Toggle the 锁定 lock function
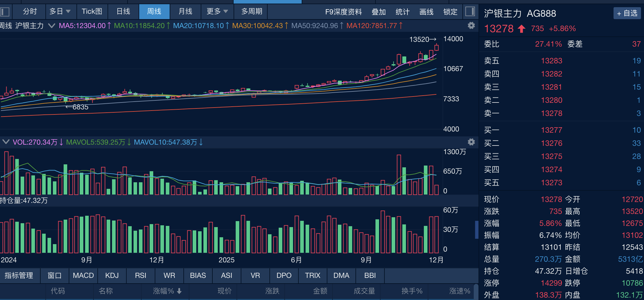 (x=450, y=12)
